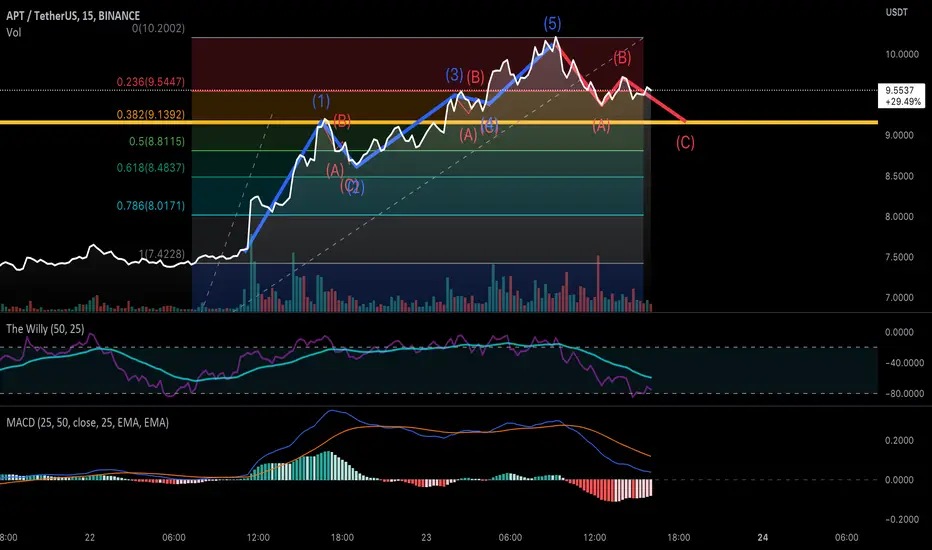Screen dimensions: 932x550
Task: Click the red (B) label beside wave (3)
Action: coord(476,77)
